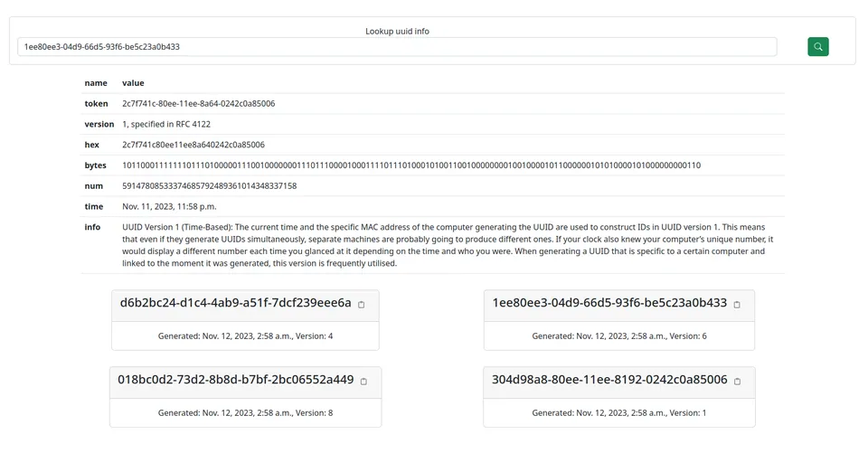Click the 'info' row label

point(92,227)
